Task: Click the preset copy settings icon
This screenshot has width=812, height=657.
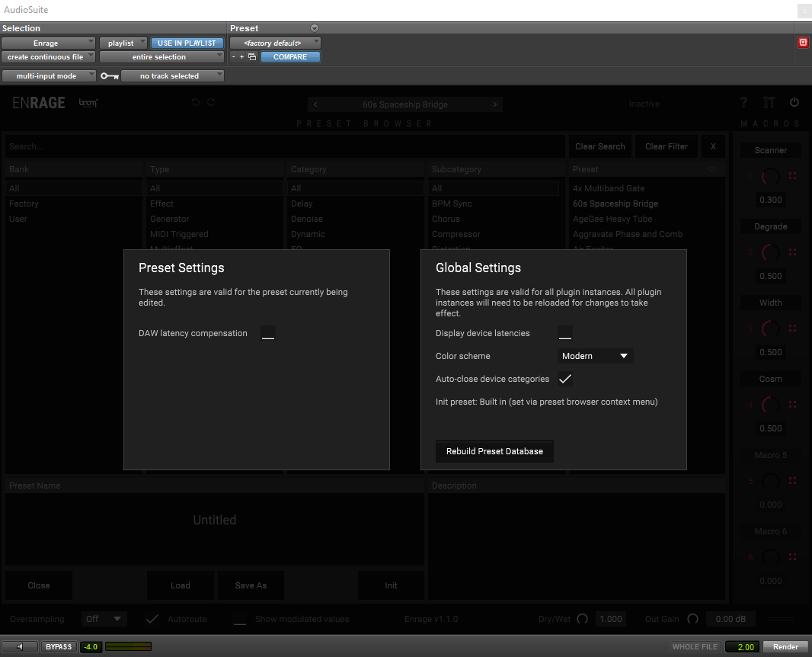Action: click(252, 57)
